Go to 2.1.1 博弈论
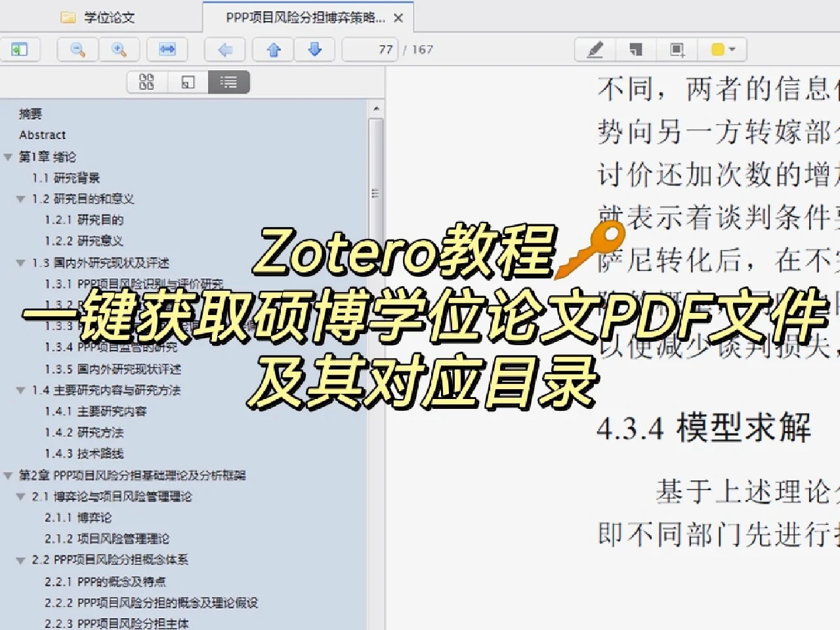The width and height of the screenshot is (840, 630). [x=78, y=518]
